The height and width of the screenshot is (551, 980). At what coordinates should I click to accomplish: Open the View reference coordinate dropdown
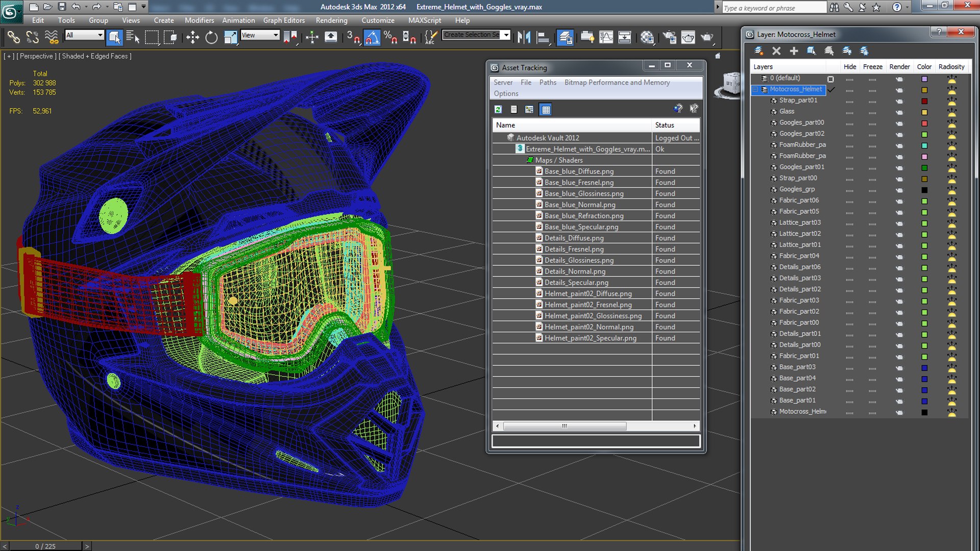point(260,35)
